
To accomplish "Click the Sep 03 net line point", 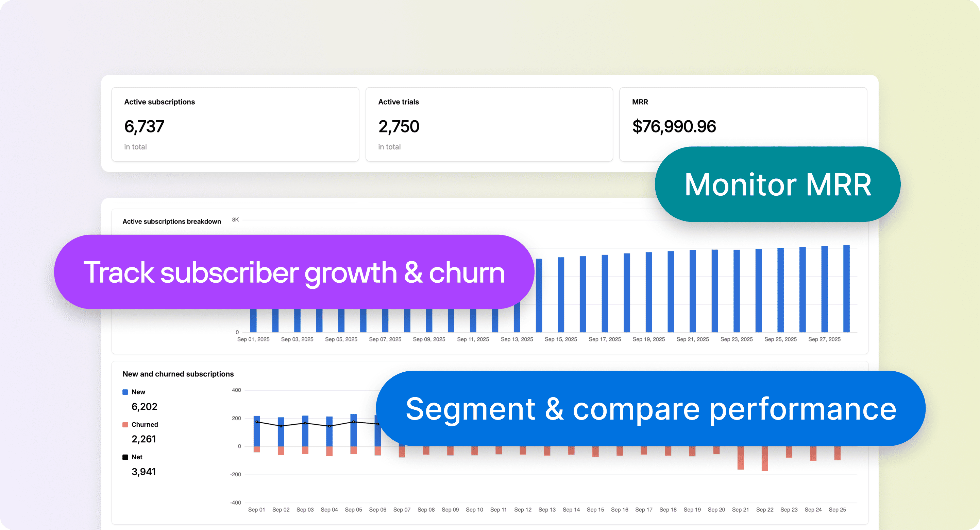I will click(x=305, y=423).
